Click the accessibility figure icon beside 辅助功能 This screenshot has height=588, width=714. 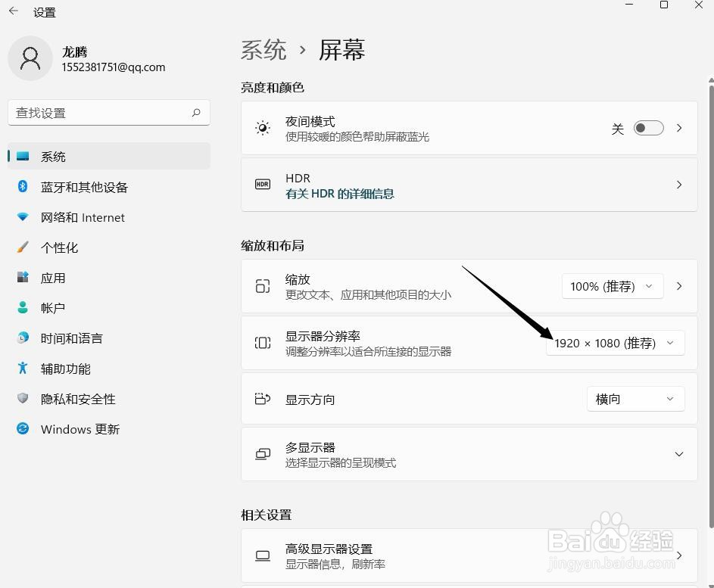[22, 369]
